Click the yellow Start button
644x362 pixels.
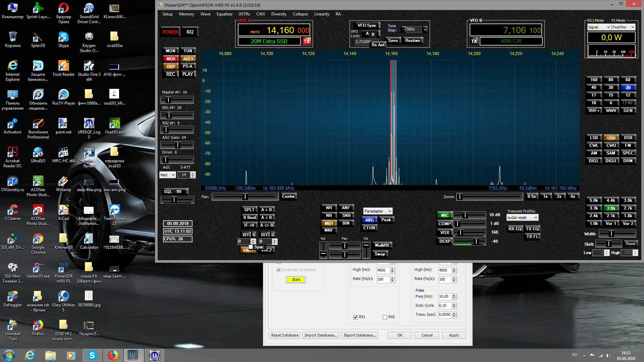(x=296, y=280)
